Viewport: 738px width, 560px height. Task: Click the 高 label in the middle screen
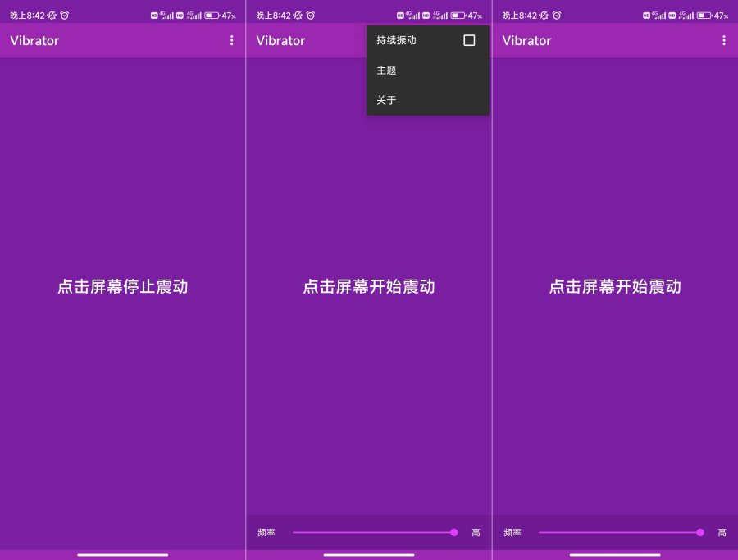point(476,532)
